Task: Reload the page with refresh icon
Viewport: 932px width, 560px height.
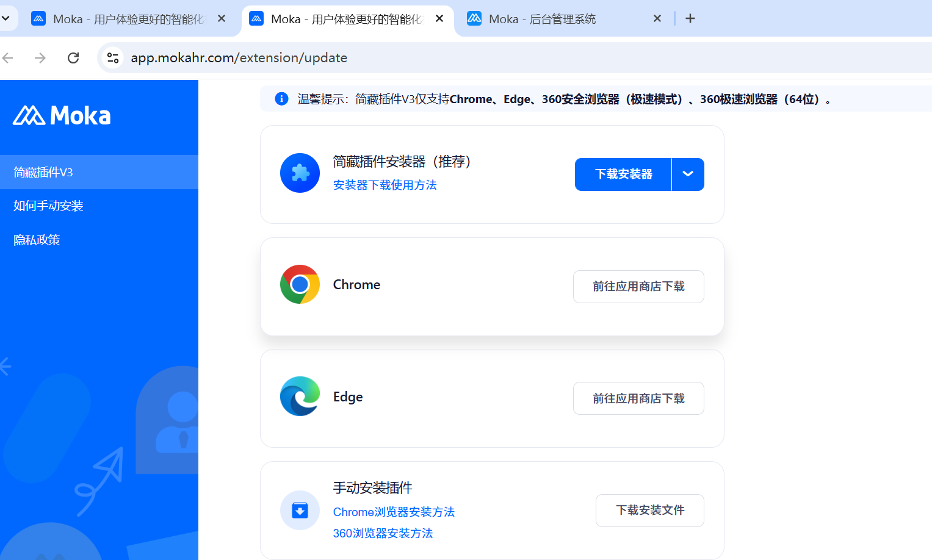Action: point(73,58)
